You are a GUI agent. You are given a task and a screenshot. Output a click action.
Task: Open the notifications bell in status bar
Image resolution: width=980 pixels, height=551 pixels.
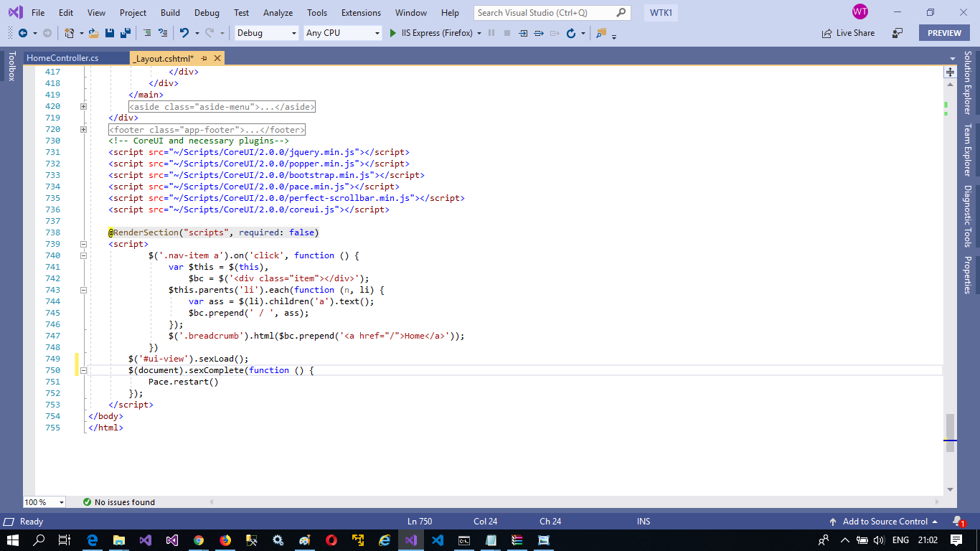957,522
